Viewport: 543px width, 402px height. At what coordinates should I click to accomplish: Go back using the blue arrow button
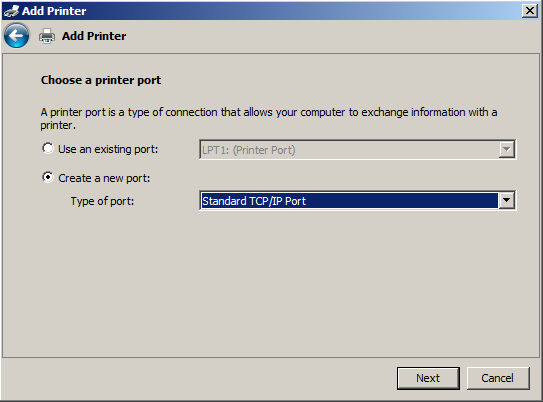pos(17,36)
